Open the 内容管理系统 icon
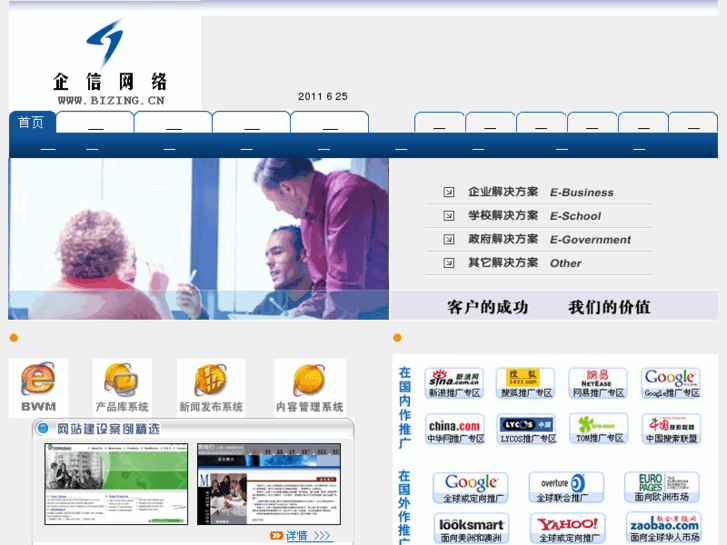Screen dimensions: 727x545 (x=310, y=388)
